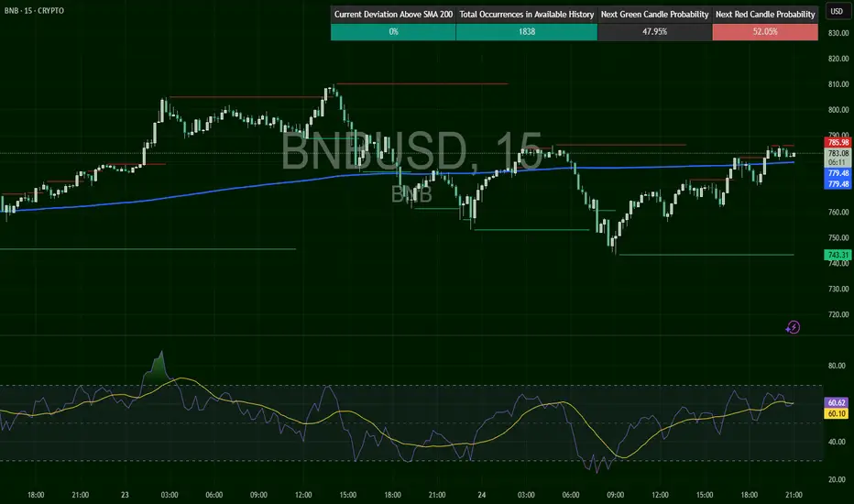Click the purple 60.62 RSI value label
Image resolution: width=854 pixels, height=504 pixels.
pyautogui.click(x=837, y=402)
